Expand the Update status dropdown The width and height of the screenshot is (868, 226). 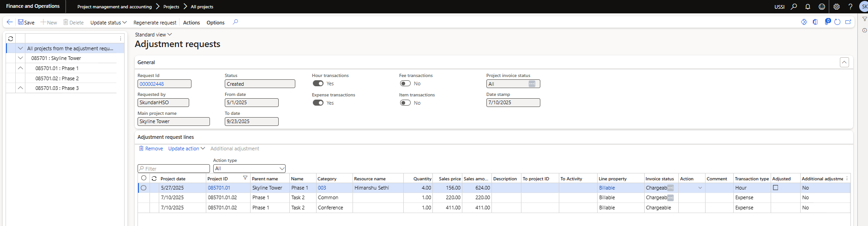pyautogui.click(x=108, y=23)
